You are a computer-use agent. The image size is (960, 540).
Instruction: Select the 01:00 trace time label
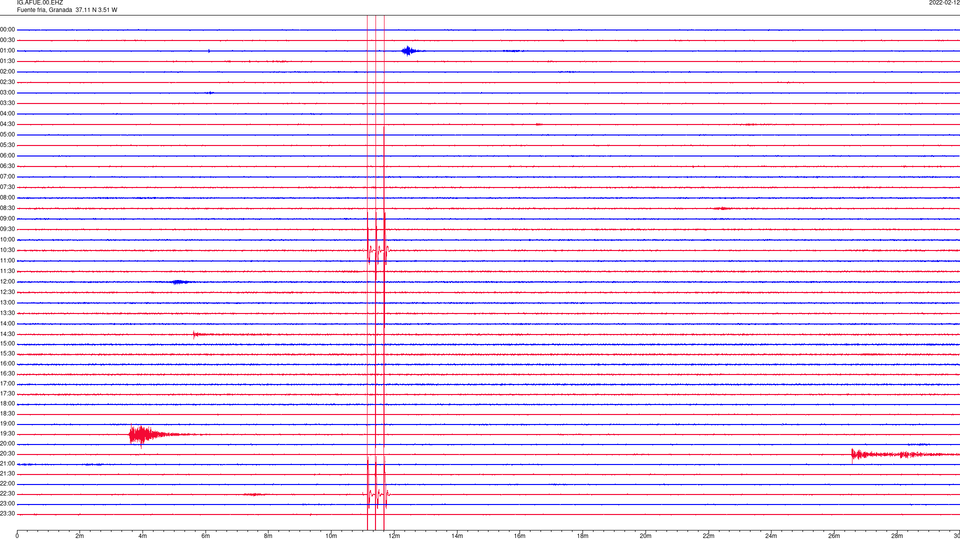click(8, 50)
